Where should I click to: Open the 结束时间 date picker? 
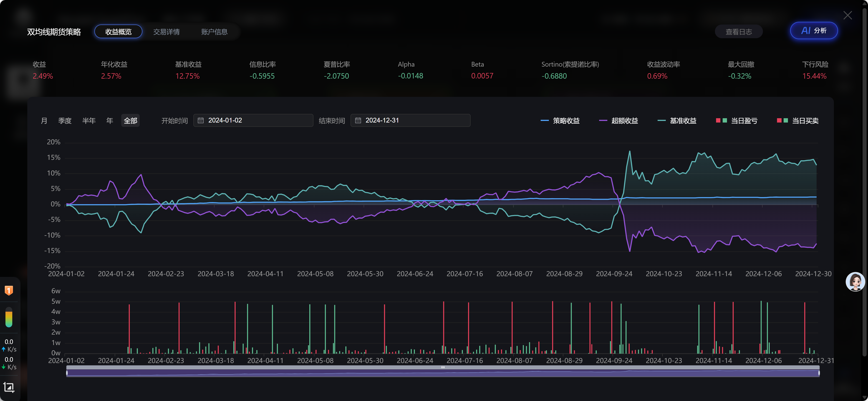pos(410,120)
